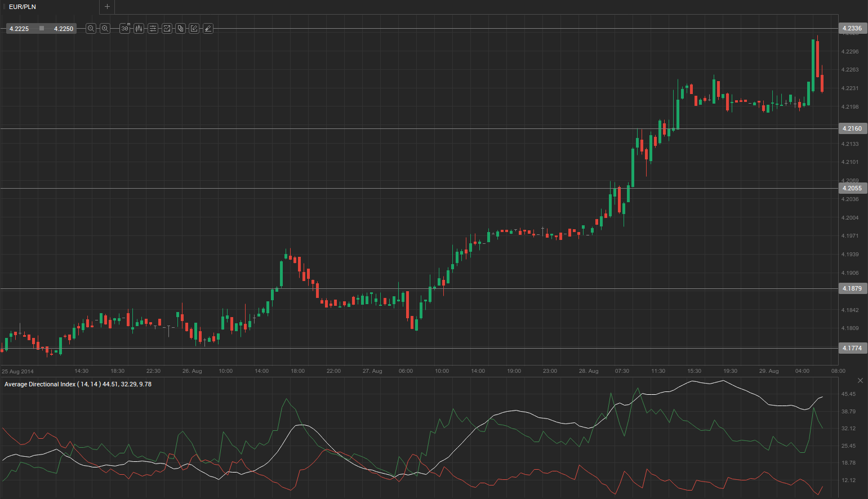
Task: Open the 30-minute timeframe selector
Action: 124,28
